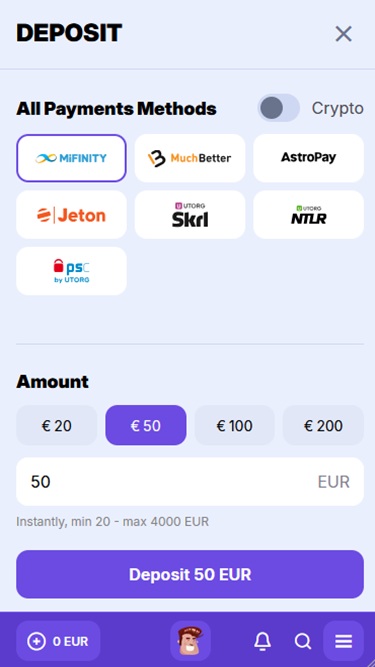Click the mascot avatar icon
Screen dimensions: 375x667
190,641
